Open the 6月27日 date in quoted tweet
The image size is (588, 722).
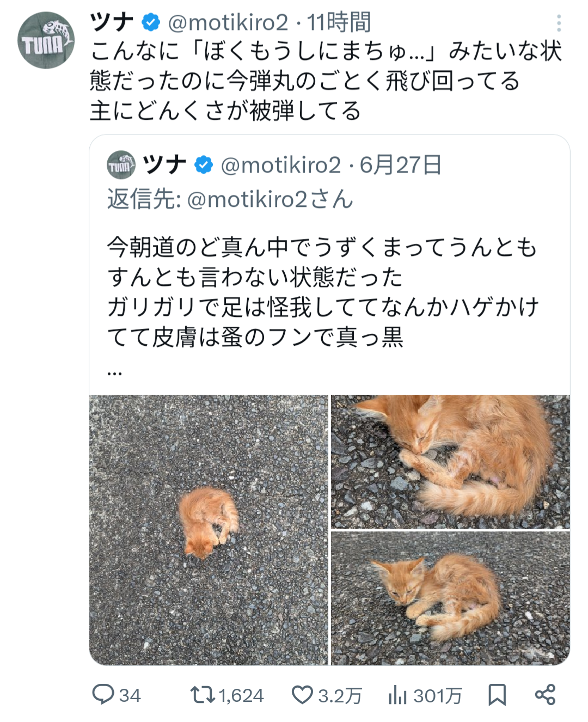pos(401,165)
